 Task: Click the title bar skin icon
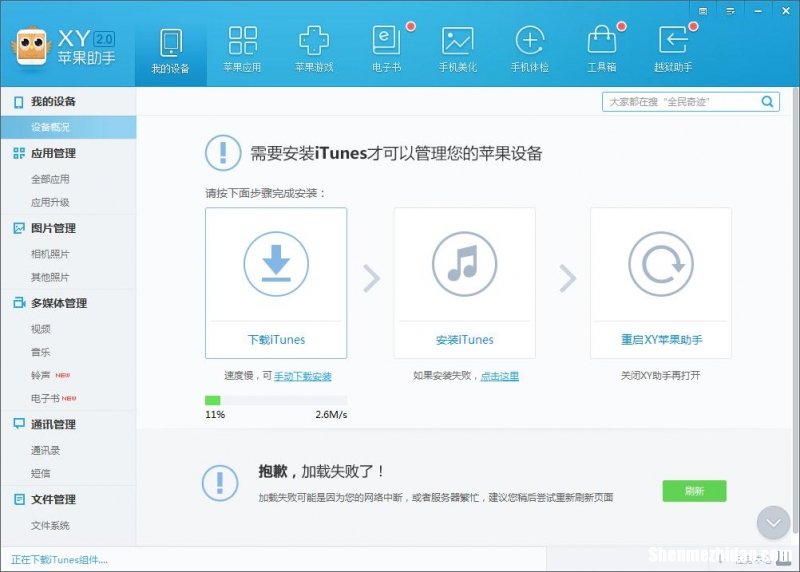tap(703, 11)
